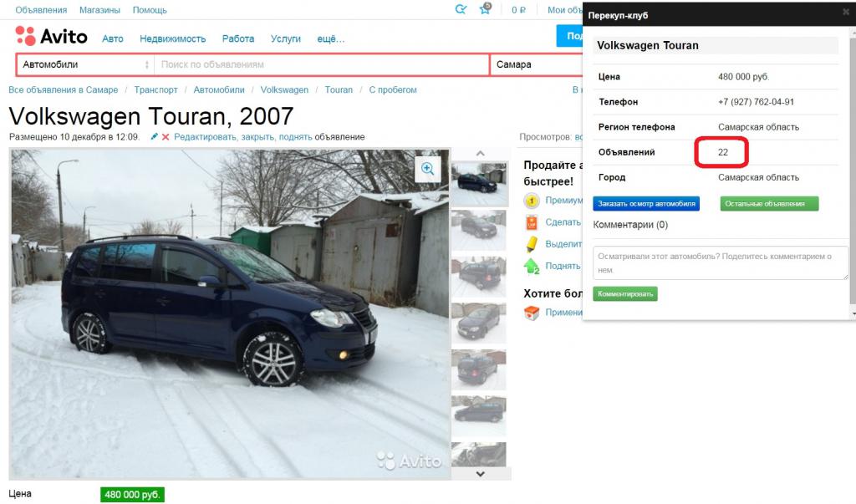The image size is (856, 504).
Task: Click the package icon beside Применить
Action: (531, 313)
